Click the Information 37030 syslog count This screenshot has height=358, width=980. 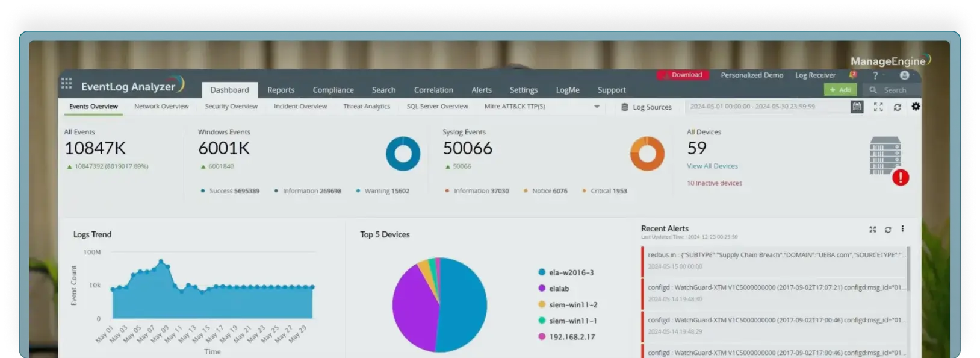click(x=477, y=191)
